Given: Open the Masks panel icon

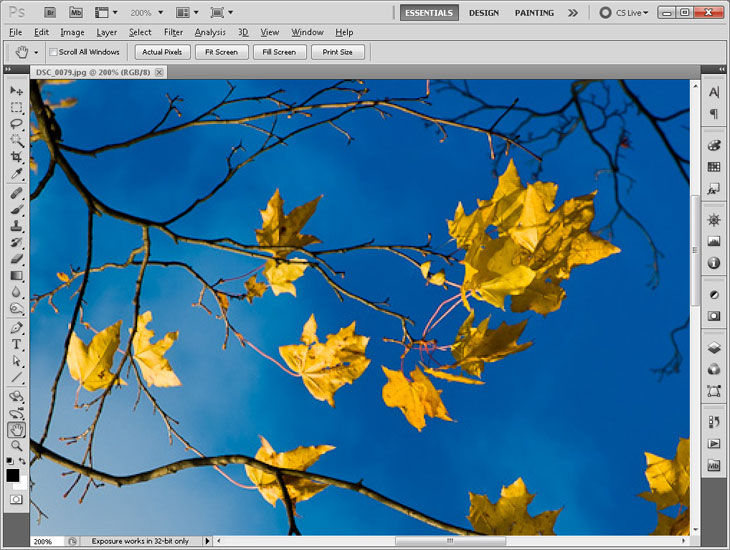Looking at the screenshot, I should click(x=714, y=316).
